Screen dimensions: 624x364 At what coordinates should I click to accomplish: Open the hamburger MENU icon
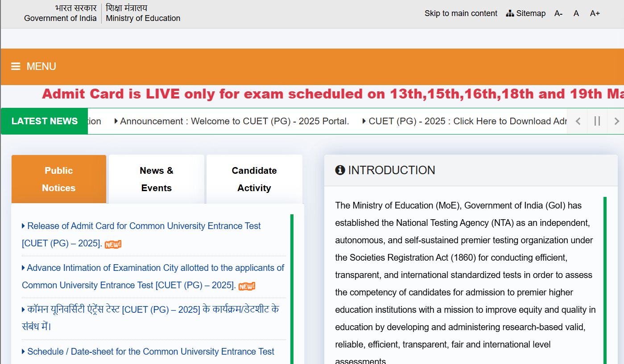pos(16,66)
